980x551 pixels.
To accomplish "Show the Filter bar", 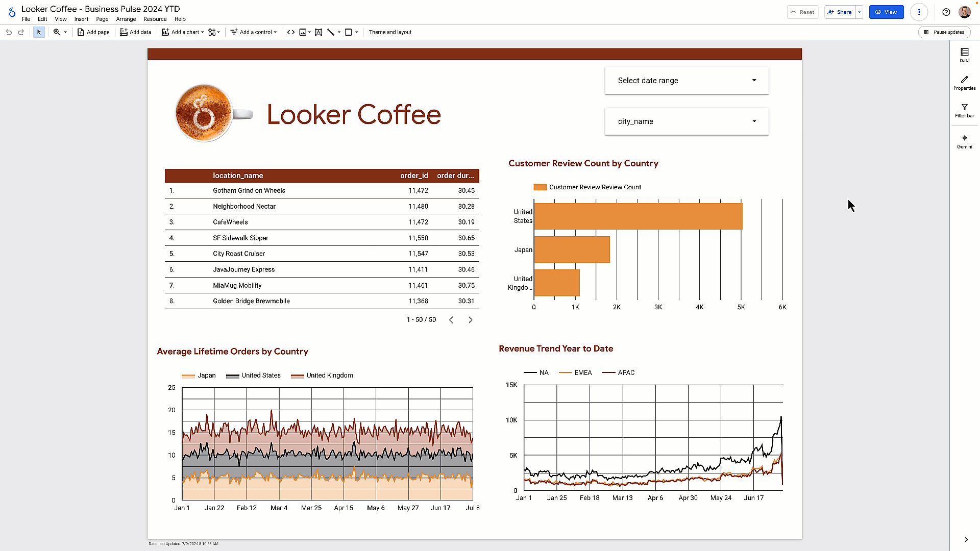I will click(964, 110).
